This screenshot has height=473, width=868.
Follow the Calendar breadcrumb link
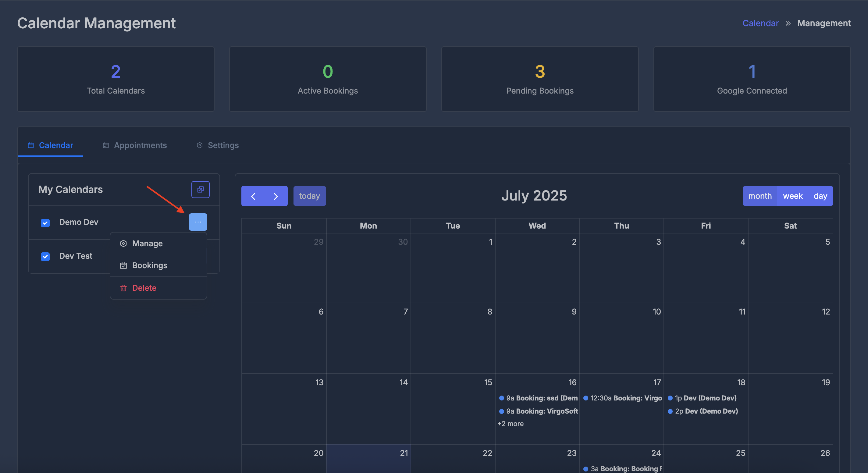click(x=760, y=23)
